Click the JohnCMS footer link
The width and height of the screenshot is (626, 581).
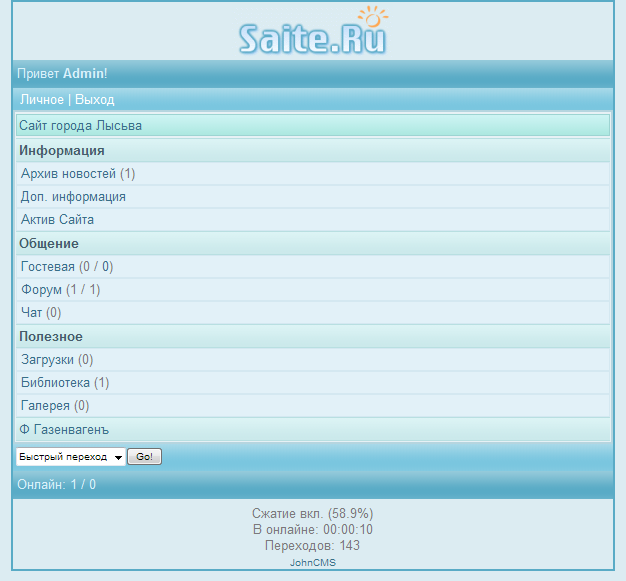[313, 563]
